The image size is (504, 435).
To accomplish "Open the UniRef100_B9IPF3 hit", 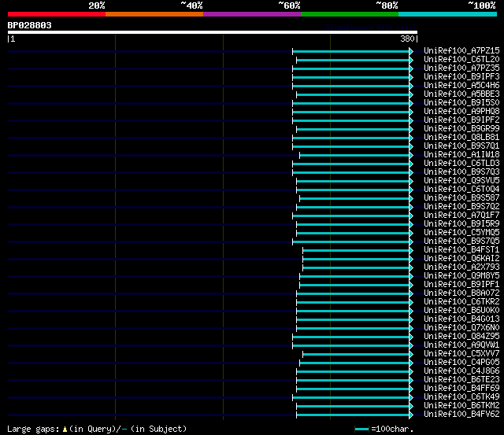I will click(x=461, y=77).
